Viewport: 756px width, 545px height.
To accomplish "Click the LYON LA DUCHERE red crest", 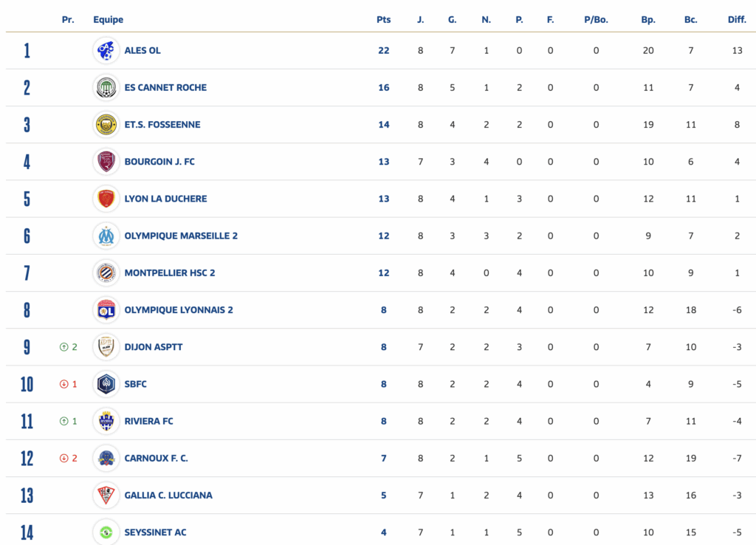I will tap(106, 199).
